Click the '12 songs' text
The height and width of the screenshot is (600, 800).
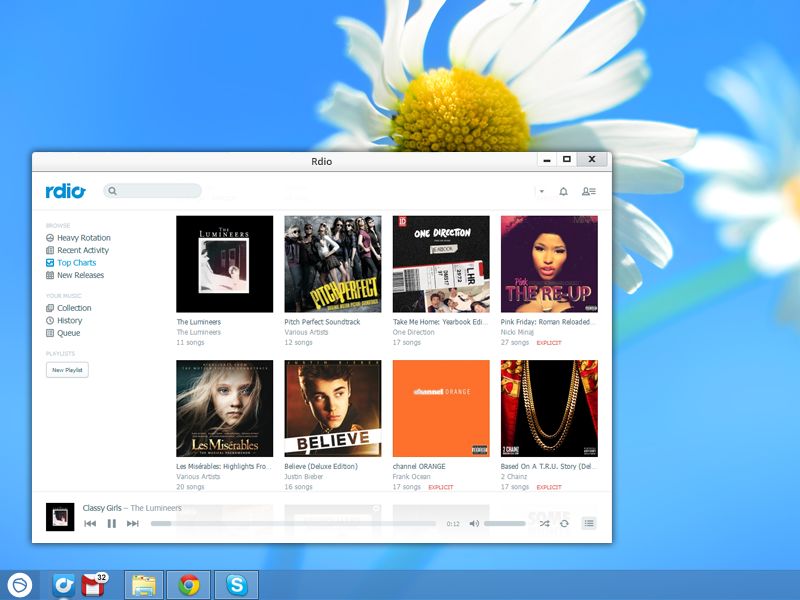coord(298,342)
